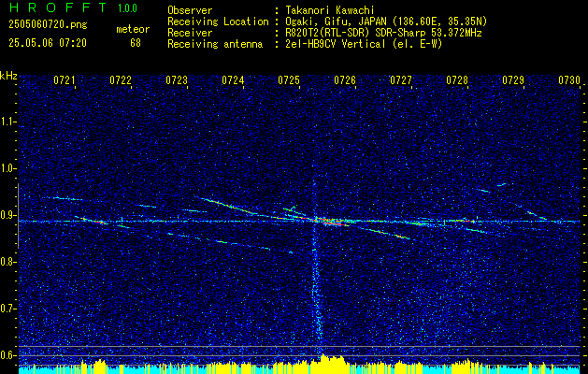The height and width of the screenshot is (374, 588).
Task: Click the 0.7 frequency axis label
Action: click(7, 309)
